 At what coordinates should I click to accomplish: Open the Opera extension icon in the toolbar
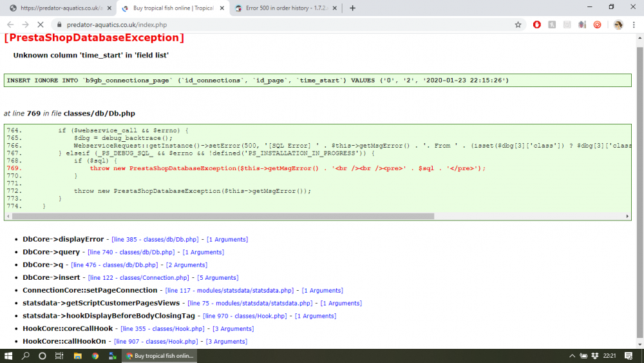[537, 25]
